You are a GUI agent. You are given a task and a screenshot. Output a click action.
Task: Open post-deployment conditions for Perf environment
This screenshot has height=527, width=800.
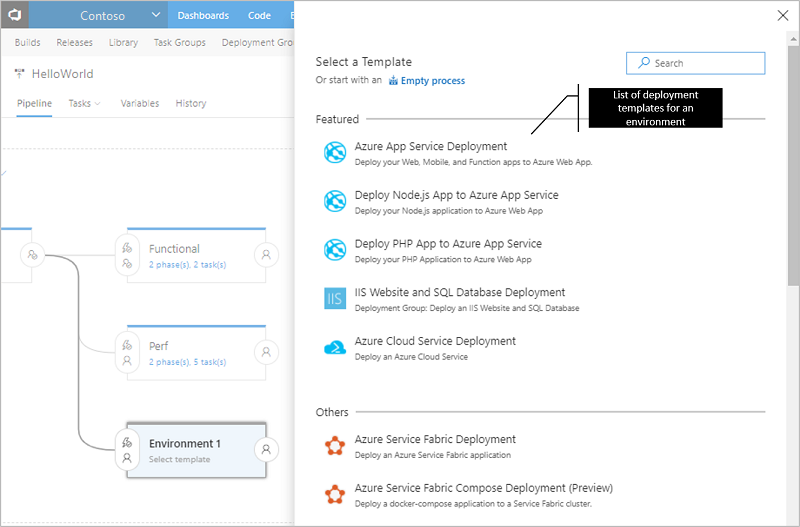pyautogui.click(x=266, y=352)
